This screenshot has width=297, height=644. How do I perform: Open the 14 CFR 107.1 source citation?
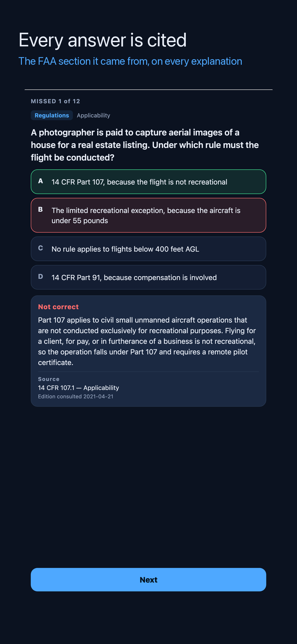point(79,387)
